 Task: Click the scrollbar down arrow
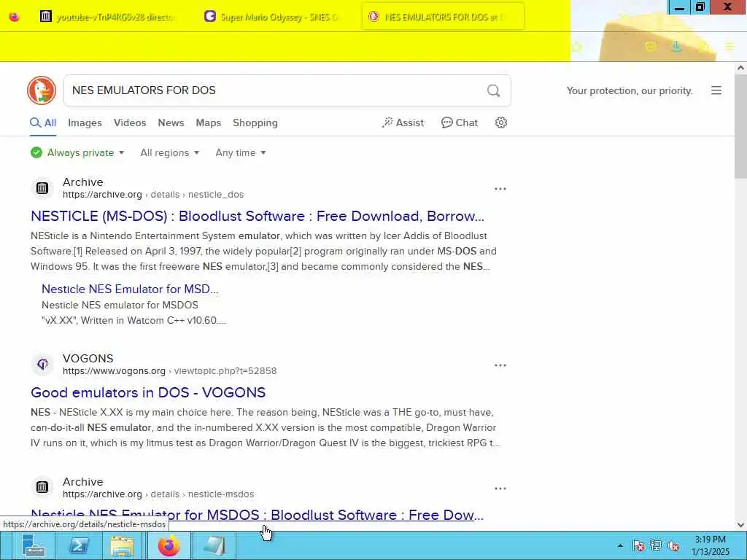click(x=740, y=525)
